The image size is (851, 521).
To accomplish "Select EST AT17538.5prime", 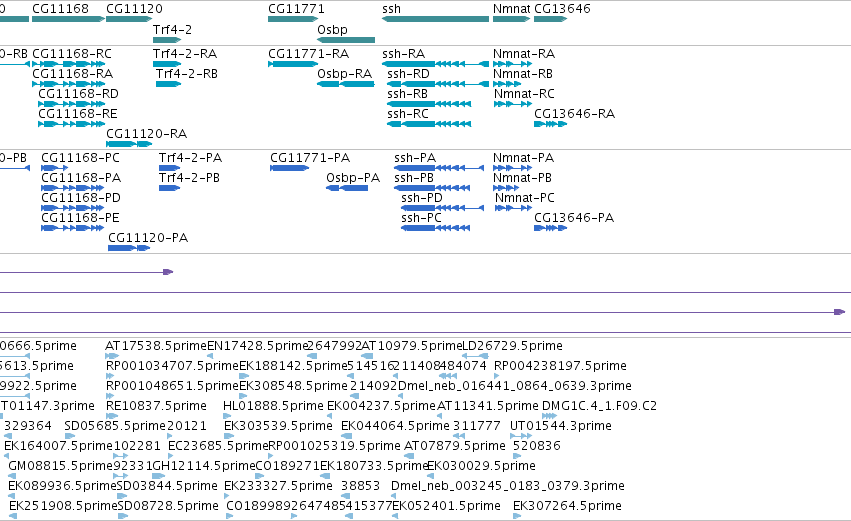I will tap(156, 346).
